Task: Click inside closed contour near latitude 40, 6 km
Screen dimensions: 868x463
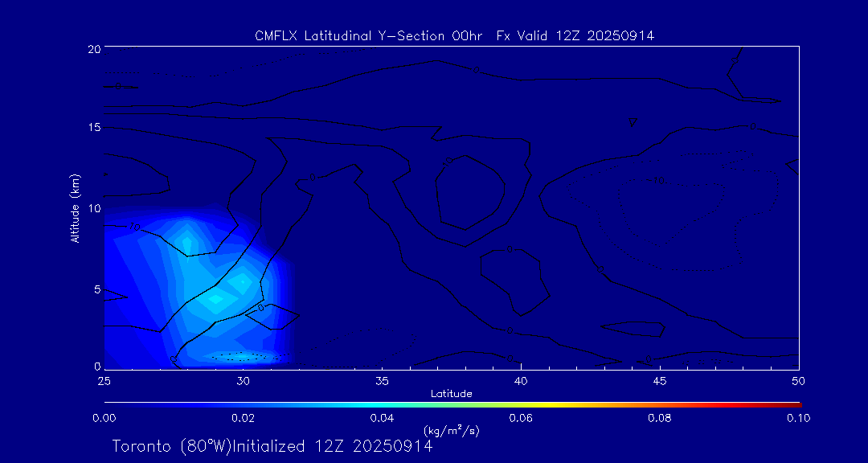Action: 511,277
